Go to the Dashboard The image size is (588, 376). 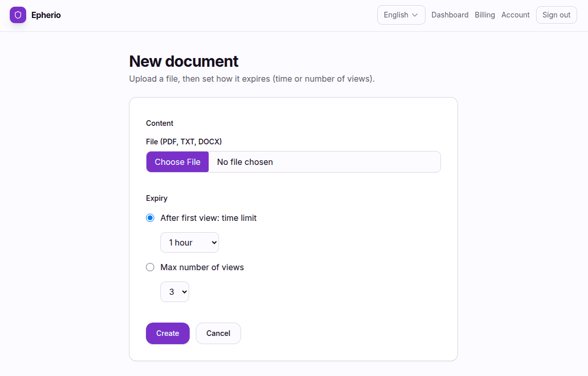[450, 15]
